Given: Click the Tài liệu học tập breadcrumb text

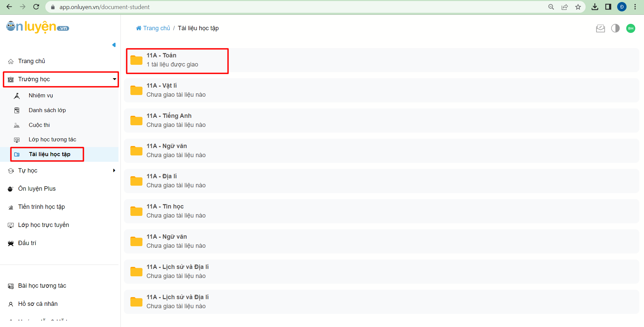Looking at the screenshot, I should click(x=198, y=28).
